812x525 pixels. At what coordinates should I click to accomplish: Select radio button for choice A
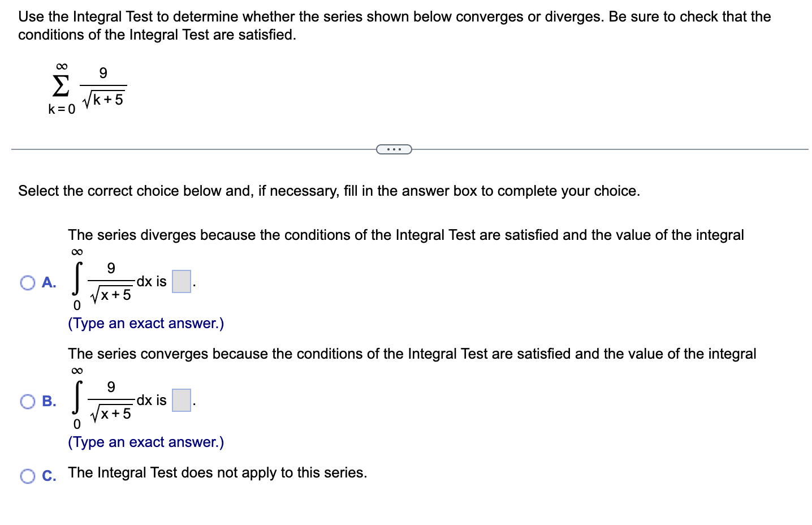point(27,282)
